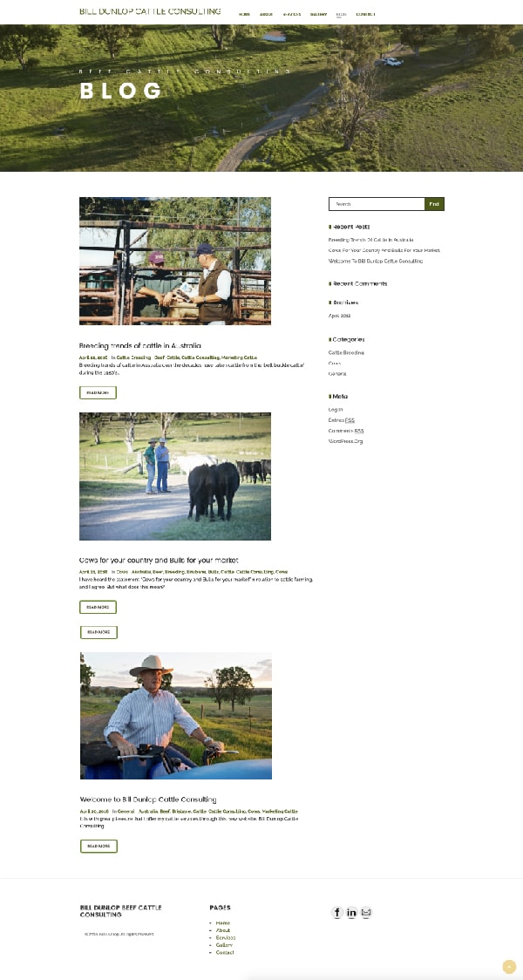Click the Home menu item in header
Viewport: 523px width, 980px height.
click(x=244, y=14)
